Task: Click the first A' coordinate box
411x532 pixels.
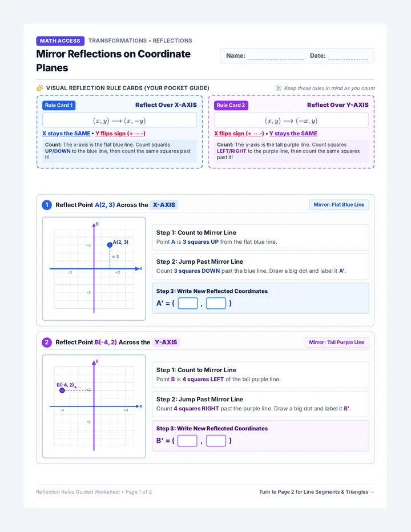Action: click(x=188, y=303)
